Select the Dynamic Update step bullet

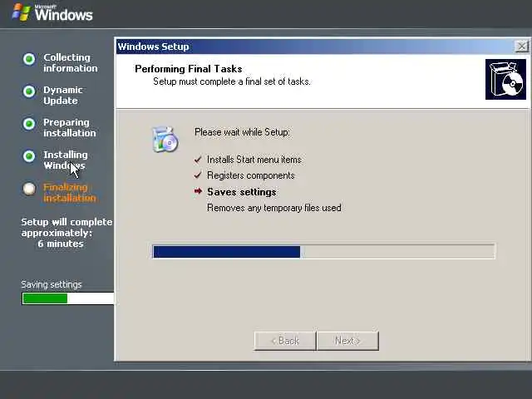point(29,91)
